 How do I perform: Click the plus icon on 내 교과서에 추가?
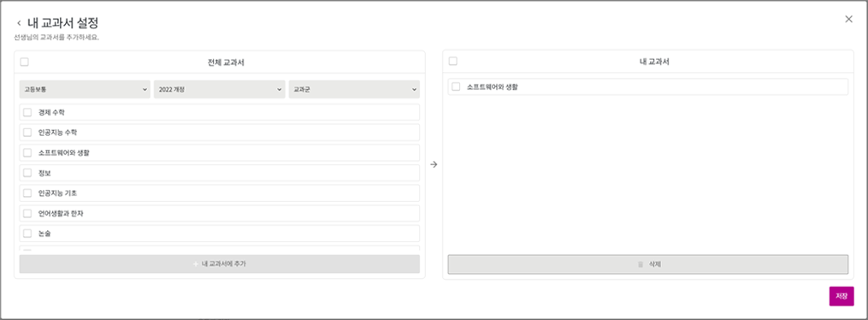(x=196, y=264)
